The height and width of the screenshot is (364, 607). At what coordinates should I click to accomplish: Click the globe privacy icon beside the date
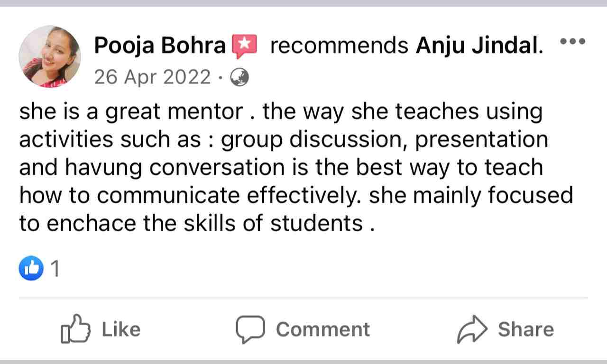[239, 77]
